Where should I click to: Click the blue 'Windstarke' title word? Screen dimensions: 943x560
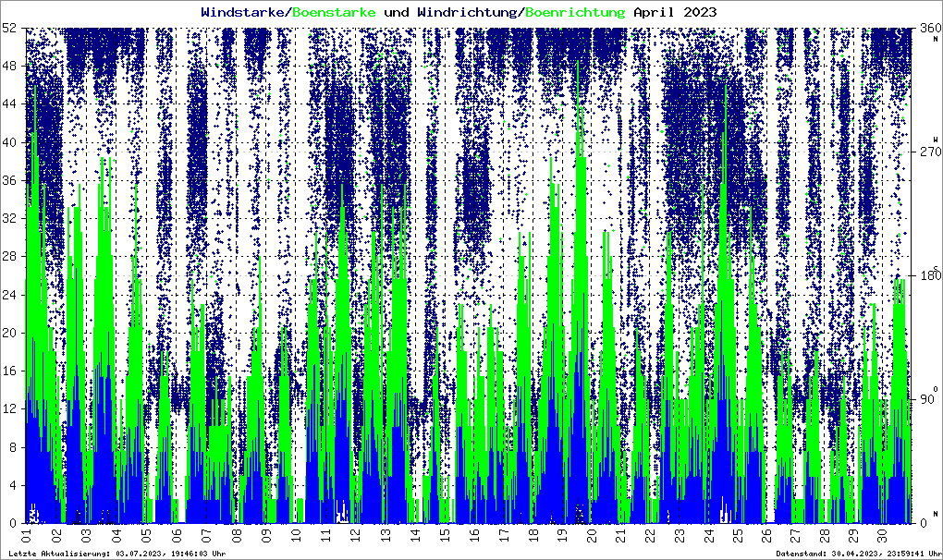[x=244, y=12]
